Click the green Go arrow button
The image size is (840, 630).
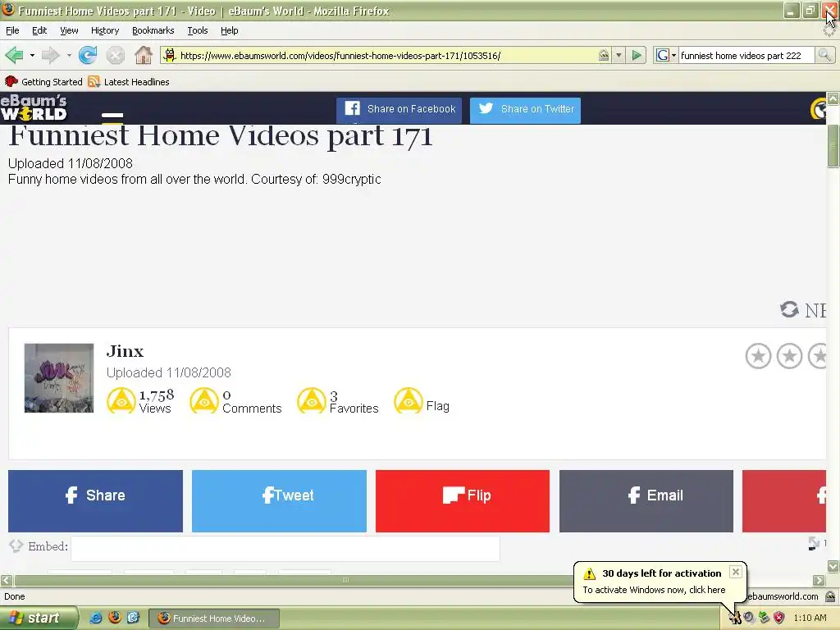(x=637, y=55)
